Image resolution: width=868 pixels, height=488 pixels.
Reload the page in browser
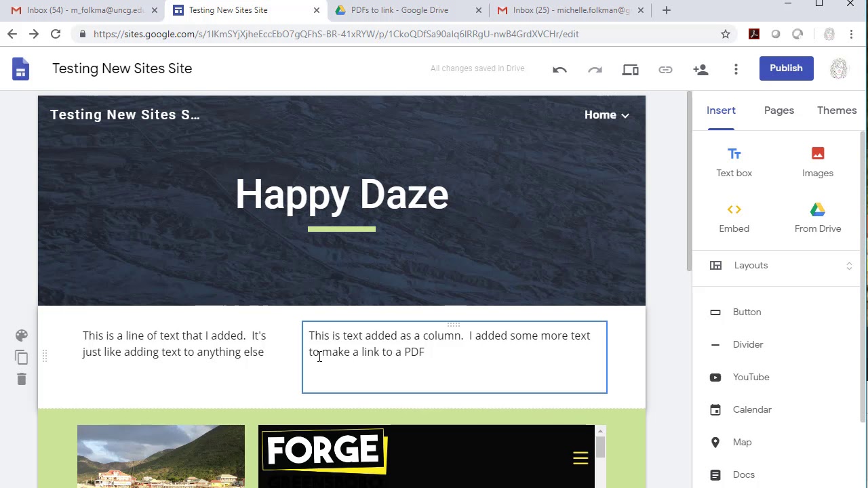click(56, 34)
